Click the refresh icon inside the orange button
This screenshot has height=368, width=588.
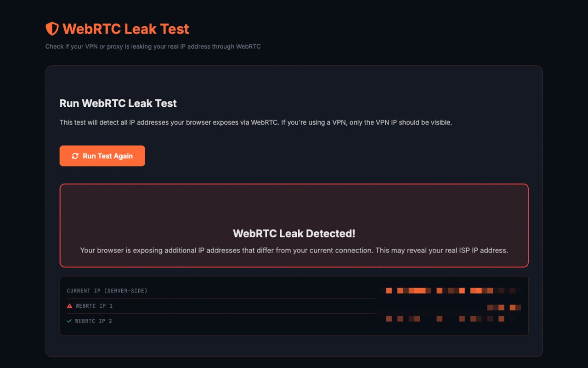75,156
